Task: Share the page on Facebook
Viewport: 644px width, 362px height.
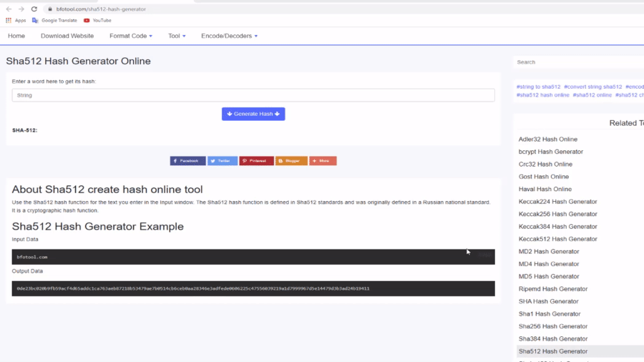Action: [x=187, y=161]
